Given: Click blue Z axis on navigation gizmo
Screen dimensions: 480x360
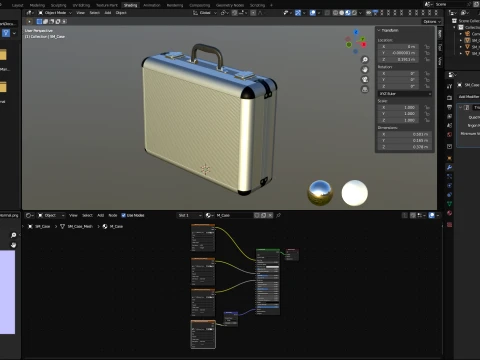Looking at the screenshot, I should (x=356, y=32).
